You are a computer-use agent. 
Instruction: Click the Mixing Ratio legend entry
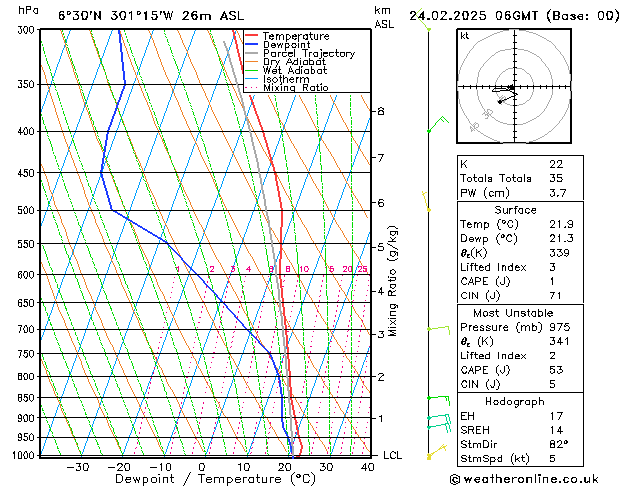pyautogui.click(x=286, y=87)
